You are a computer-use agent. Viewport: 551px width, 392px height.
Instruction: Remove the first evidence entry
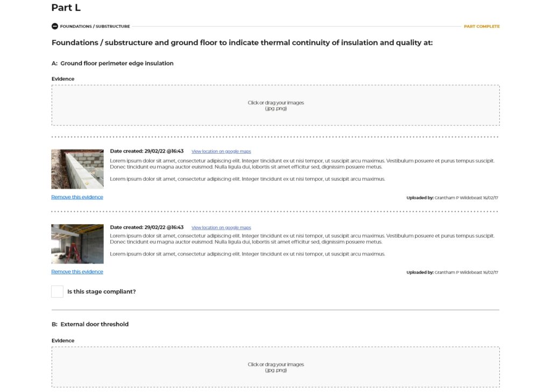(77, 197)
